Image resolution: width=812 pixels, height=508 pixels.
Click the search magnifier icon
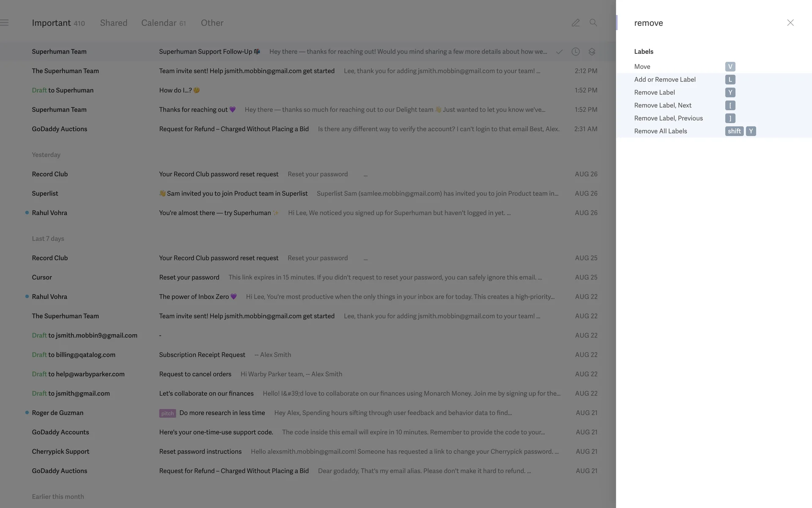tap(593, 23)
